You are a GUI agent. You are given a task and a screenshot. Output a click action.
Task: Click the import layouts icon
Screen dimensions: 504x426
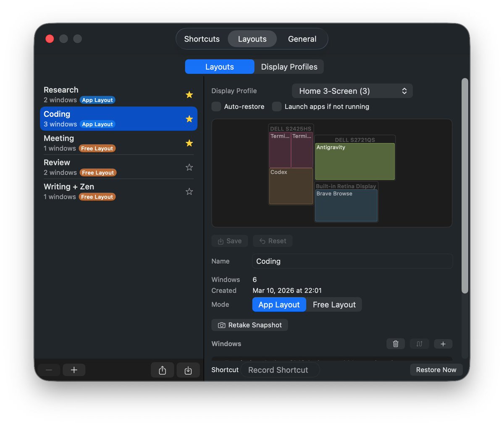(x=188, y=370)
